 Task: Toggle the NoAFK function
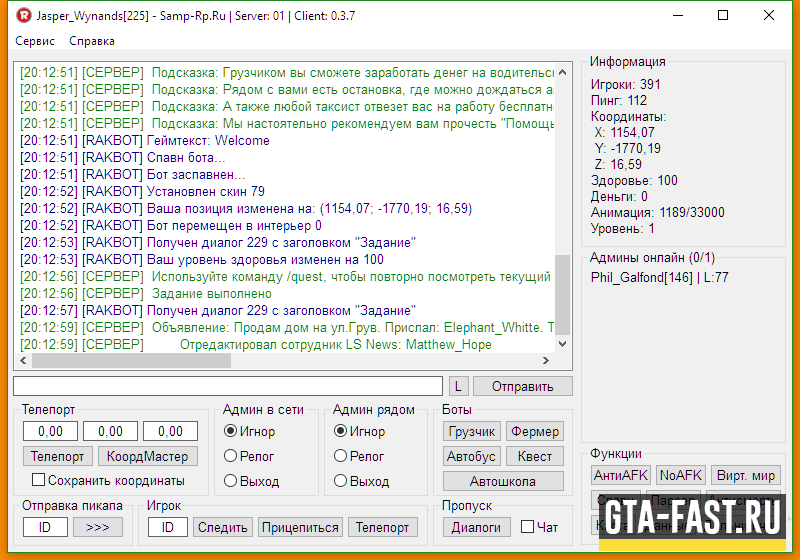681,475
